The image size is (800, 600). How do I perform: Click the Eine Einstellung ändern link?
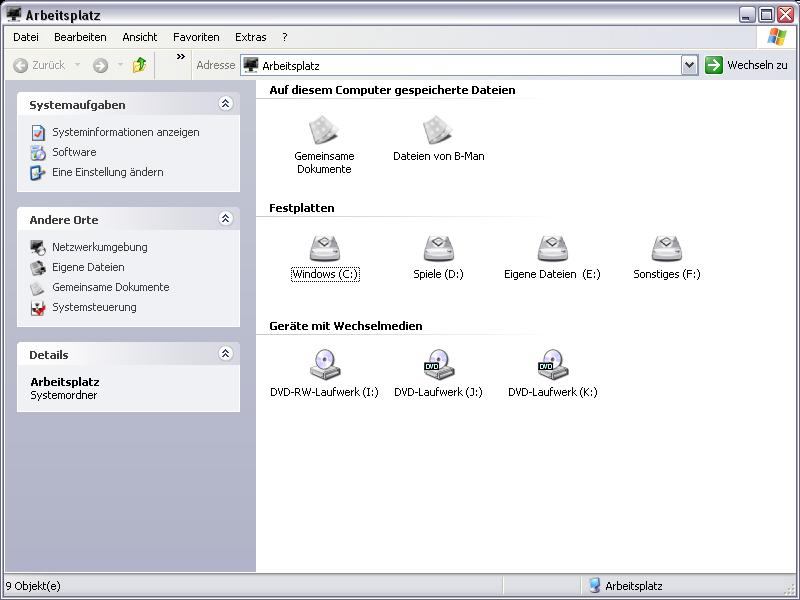coord(108,172)
